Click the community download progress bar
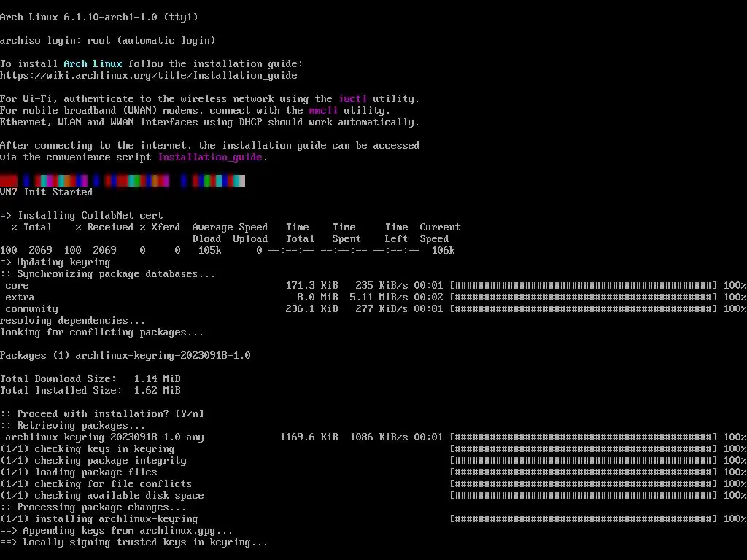747x560 pixels. tap(584, 309)
